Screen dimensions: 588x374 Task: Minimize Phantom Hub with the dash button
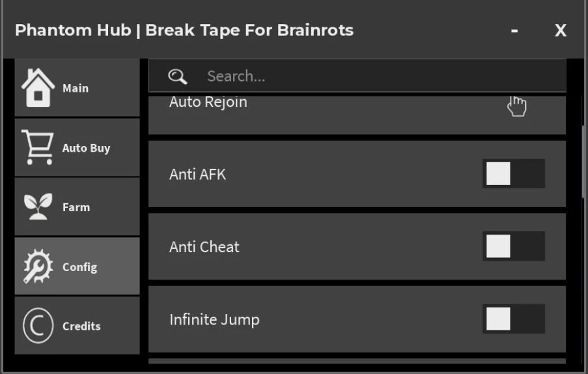click(514, 31)
